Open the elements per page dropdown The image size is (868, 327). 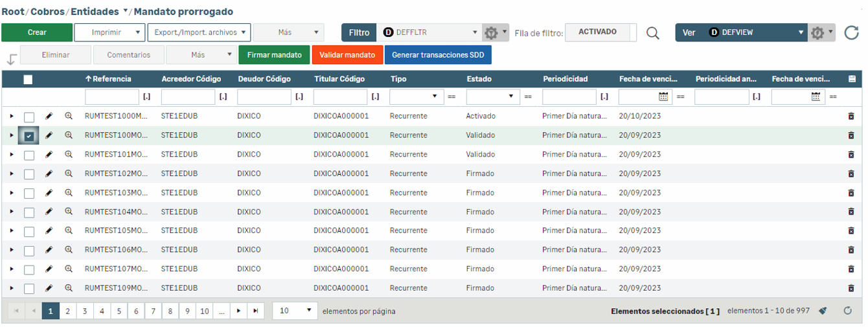pos(295,311)
